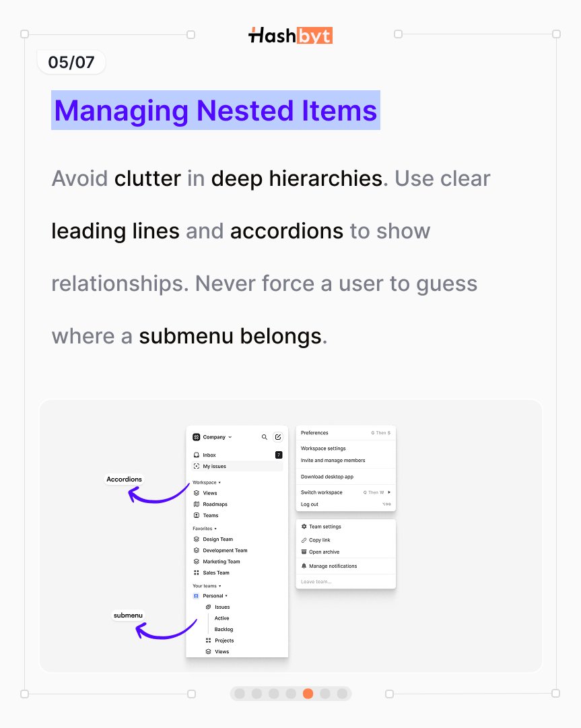581x728 pixels.
Task: Open the Company workspace dropdown chevron
Action: [230, 437]
